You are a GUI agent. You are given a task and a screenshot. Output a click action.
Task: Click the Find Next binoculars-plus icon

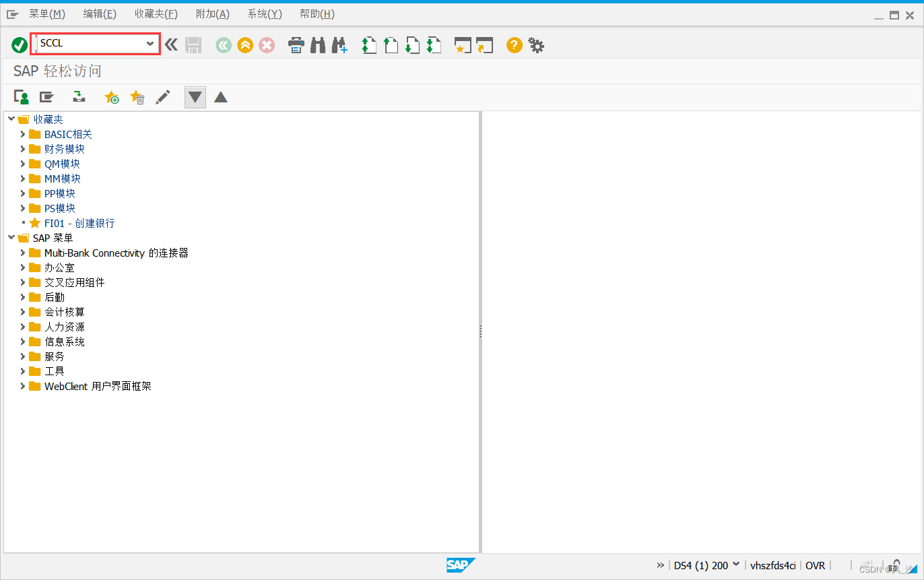(x=339, y=45)
